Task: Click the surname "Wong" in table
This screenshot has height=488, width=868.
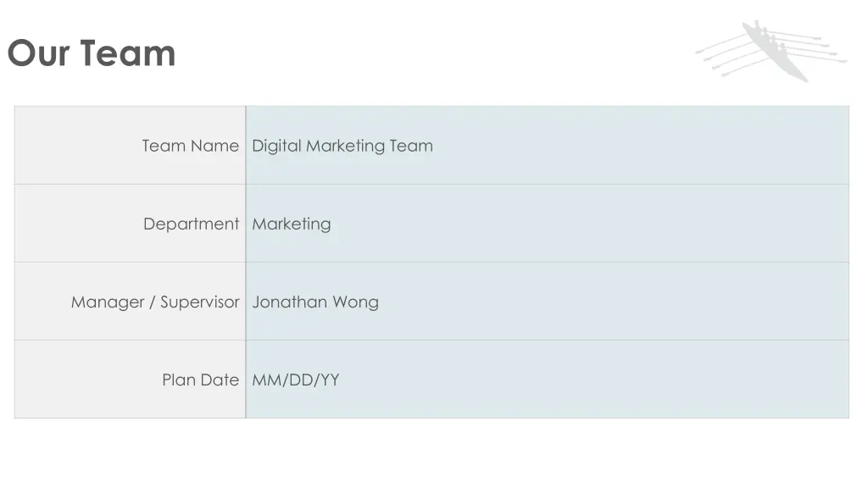Action: coord(355,302)
